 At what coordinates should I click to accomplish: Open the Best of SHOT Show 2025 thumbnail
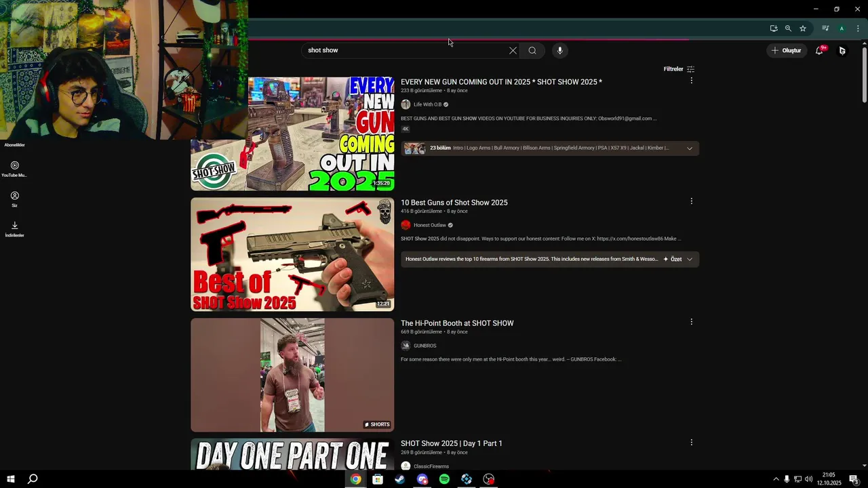pyautogui.click(x=292, y=254)
